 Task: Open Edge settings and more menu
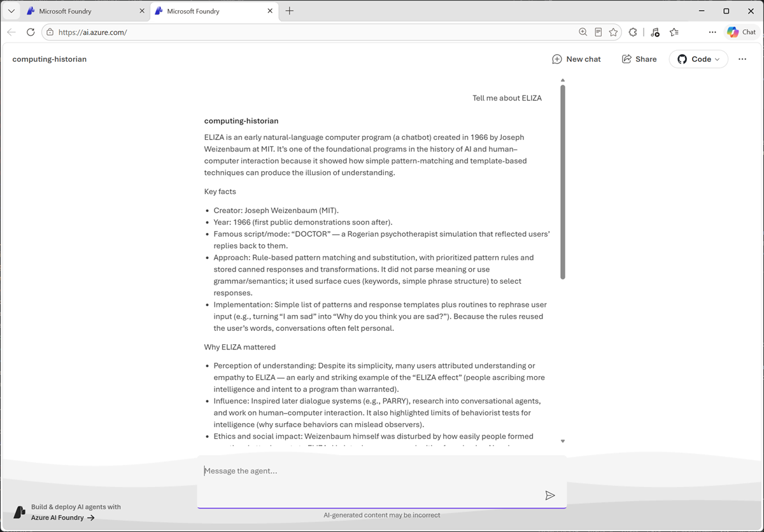click(x=712, y=32)
